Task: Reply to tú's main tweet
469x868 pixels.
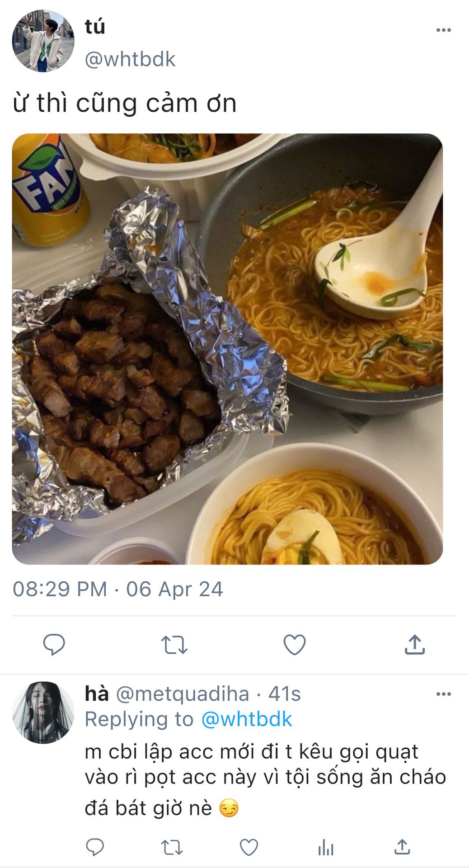Action: (54, 645)
